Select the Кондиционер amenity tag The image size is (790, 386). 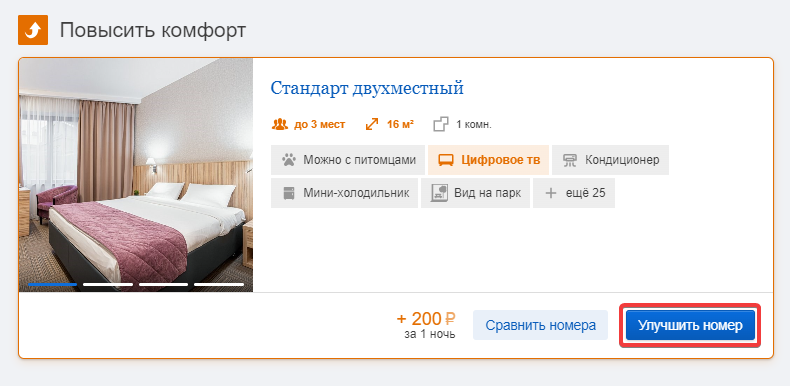(x=610, y=160)
